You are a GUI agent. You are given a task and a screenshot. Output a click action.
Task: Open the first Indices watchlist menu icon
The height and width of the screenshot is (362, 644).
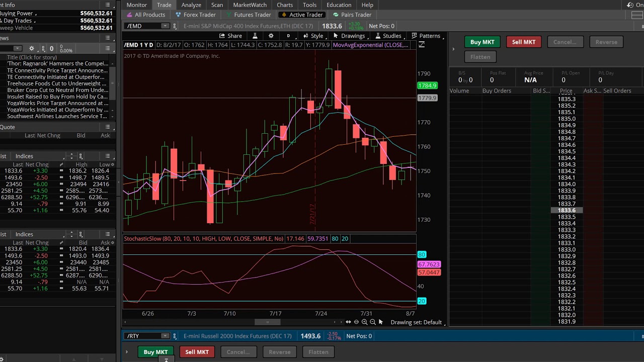click(107, 156)
